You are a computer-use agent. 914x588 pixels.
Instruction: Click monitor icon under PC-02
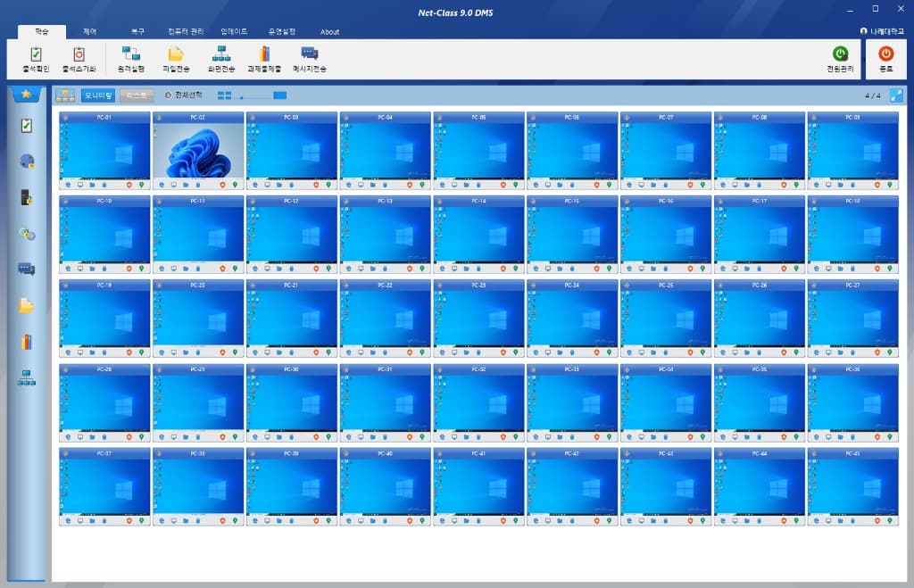(x=174, y=185)
